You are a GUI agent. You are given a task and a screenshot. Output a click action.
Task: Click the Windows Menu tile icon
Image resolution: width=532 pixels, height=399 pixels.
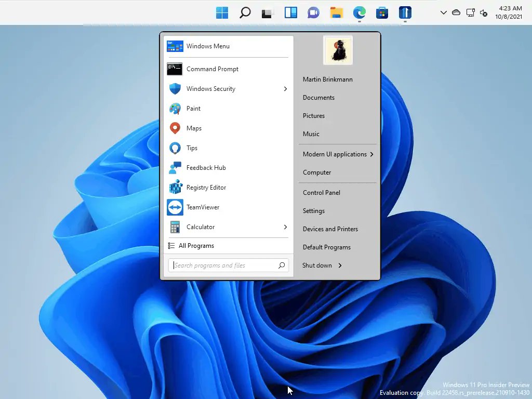click(x=175, y=46)
